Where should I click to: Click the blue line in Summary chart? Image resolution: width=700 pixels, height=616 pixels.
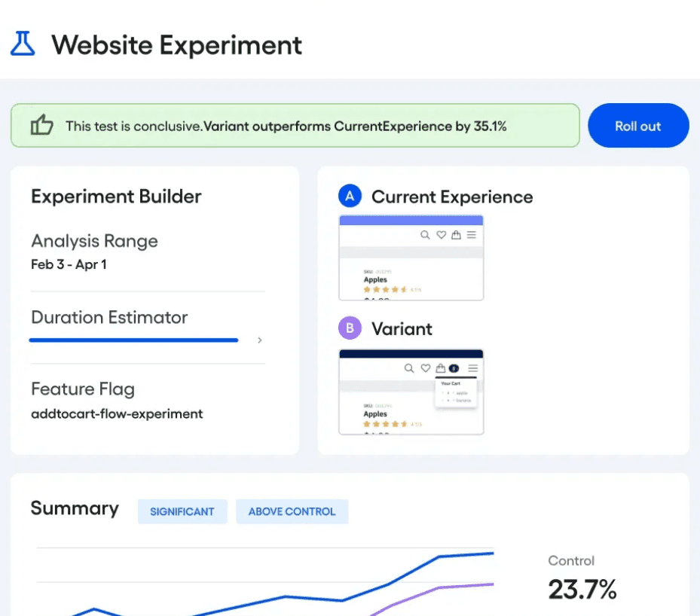(285, 596)
